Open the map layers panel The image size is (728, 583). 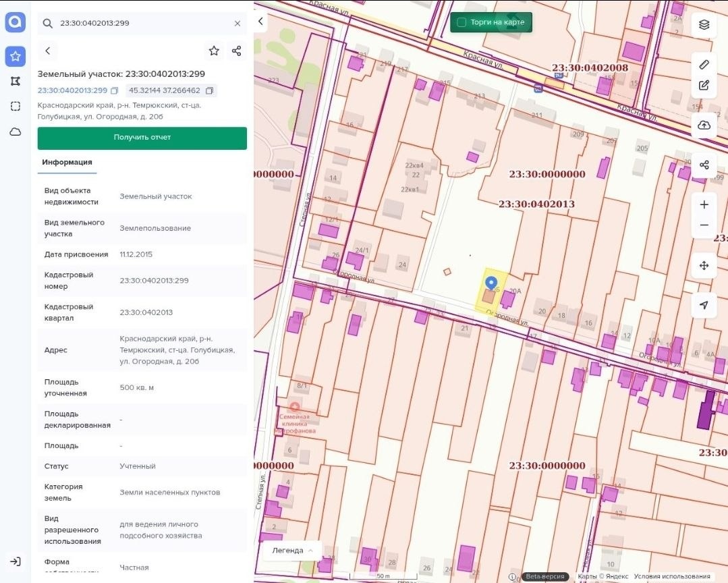(x=704, y=24)
